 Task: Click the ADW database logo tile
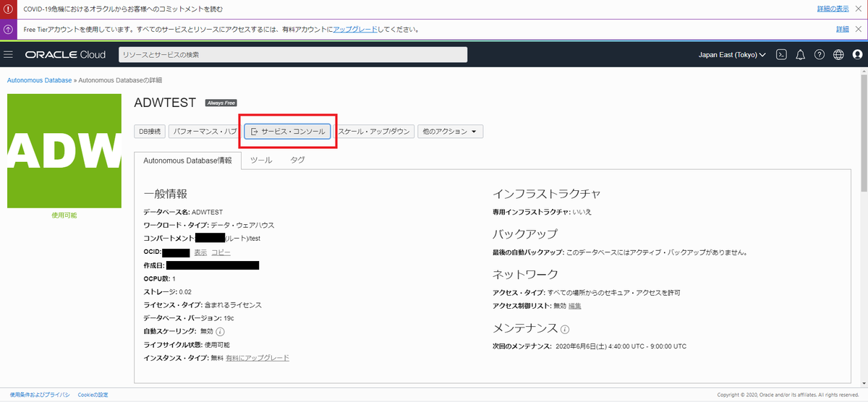[x=64, y=150]
